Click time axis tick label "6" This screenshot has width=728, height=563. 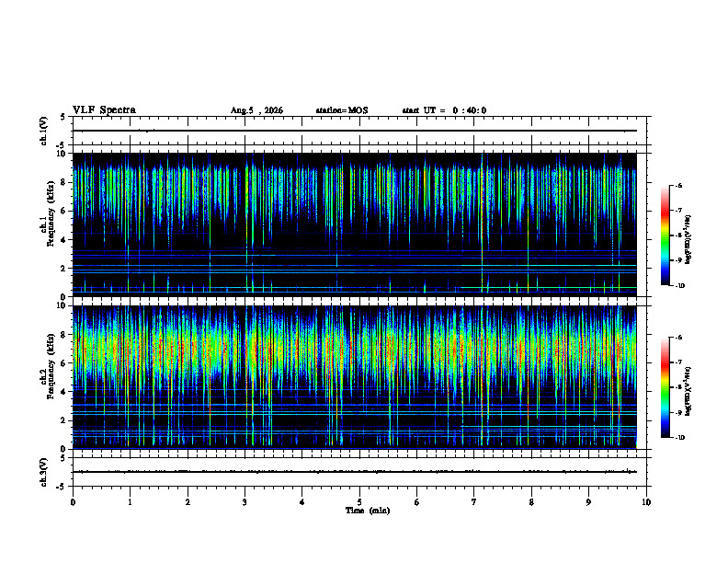(x=417, y=502)
